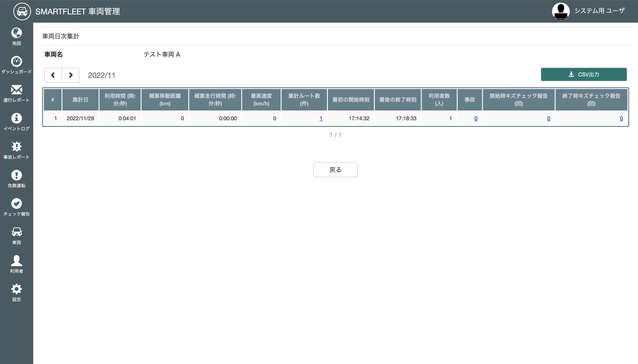Open the Map globe icon in sidebar

click(x=17, y=33)
